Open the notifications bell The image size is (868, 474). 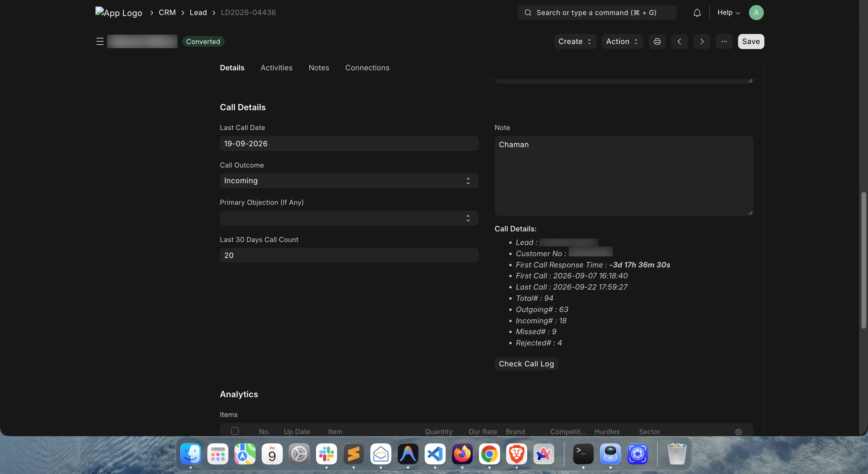pos(697,13)
